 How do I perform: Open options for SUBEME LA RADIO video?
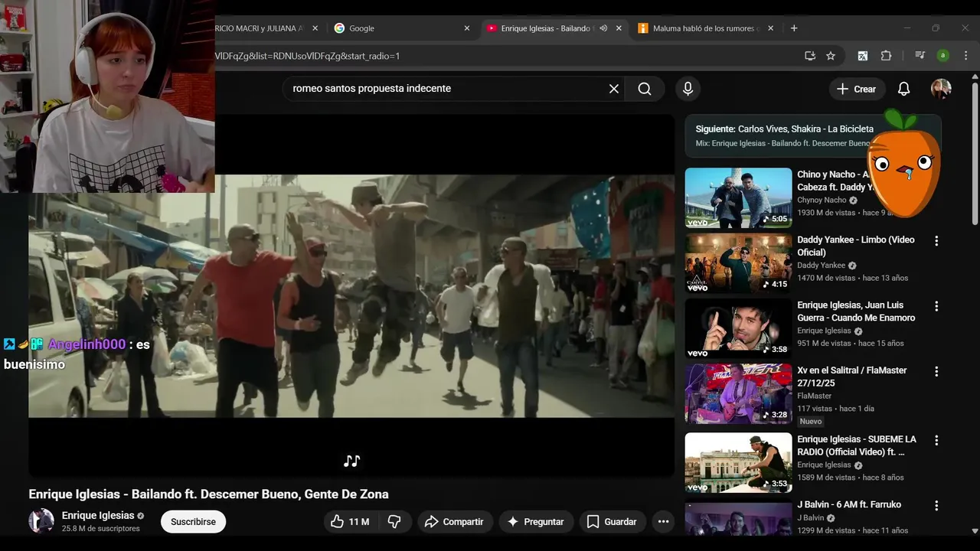coord(936,441)
